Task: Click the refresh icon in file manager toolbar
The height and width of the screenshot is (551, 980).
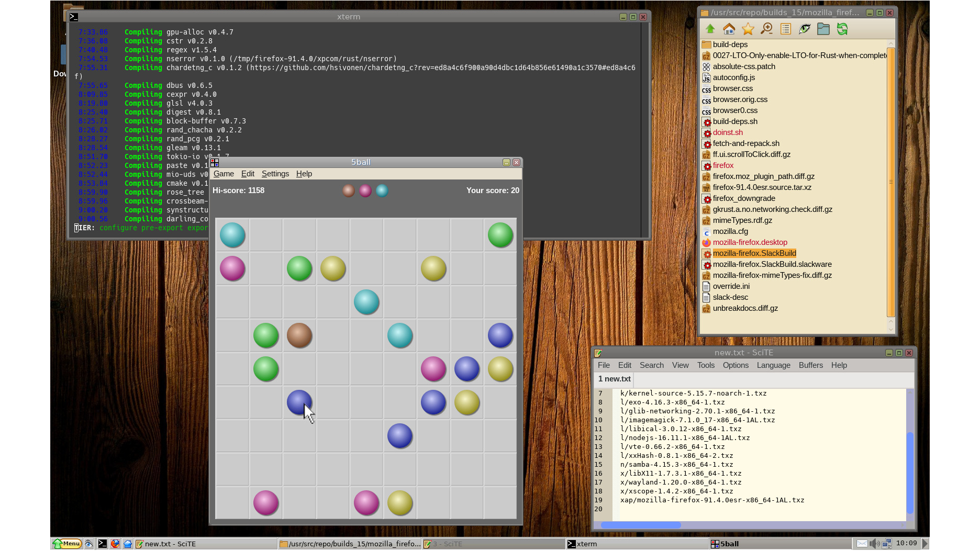Action: click(x=842, y=29)
